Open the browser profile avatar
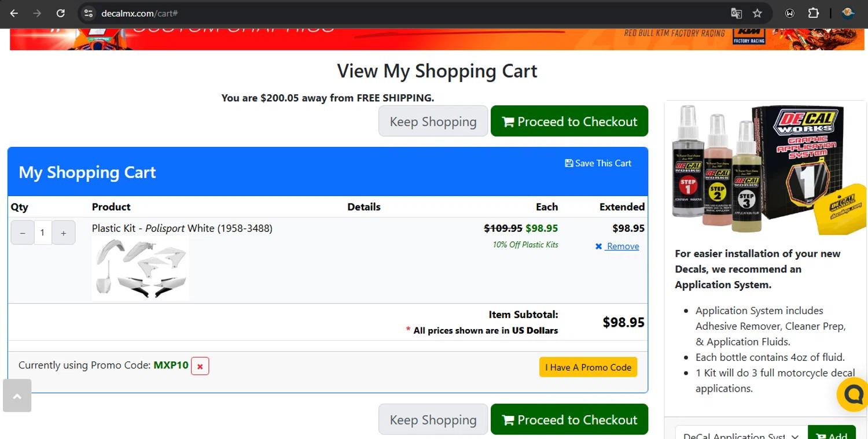 coord(848,13)
